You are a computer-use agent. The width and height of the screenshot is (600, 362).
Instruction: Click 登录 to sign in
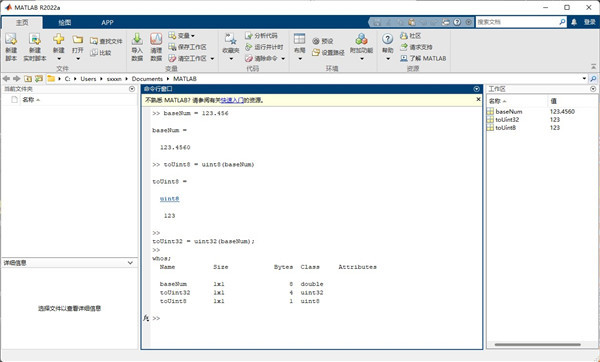click(589, 22)
